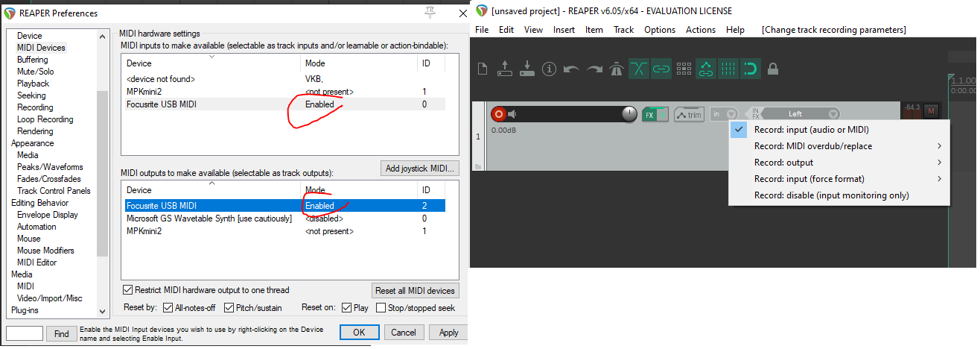Toggle snap magnet icon
This screenshot has width=980, height=349.
pos(751,69)
